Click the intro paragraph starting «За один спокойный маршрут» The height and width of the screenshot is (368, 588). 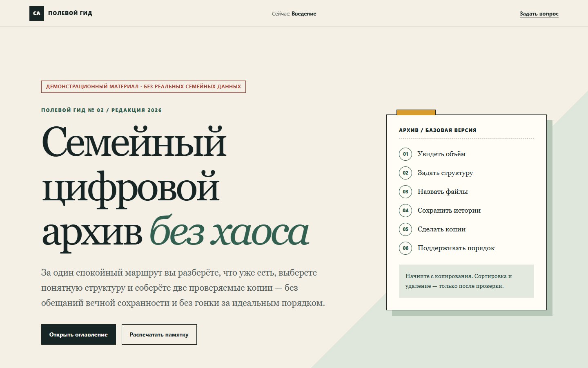(x=183, y=288)
